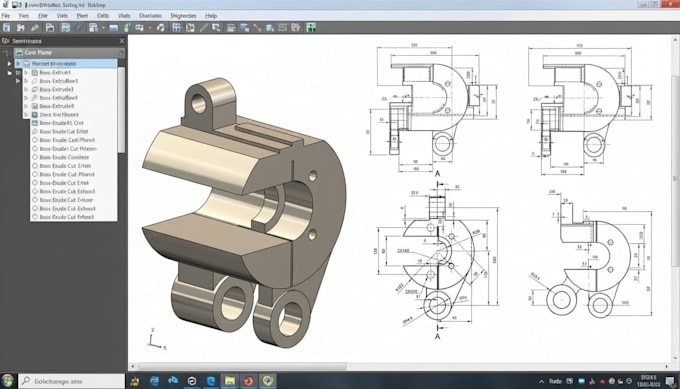Expand the Slect tree node arrow

(x=26, y=115)
